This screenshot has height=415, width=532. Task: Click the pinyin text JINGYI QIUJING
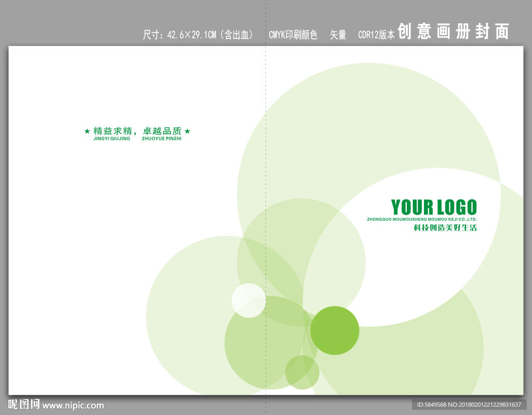pos(112,139)
